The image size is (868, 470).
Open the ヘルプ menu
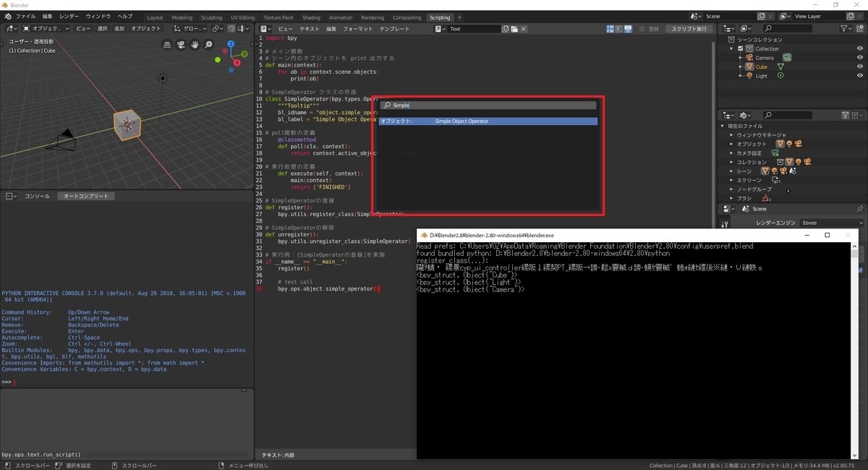[x=125, y=16]
